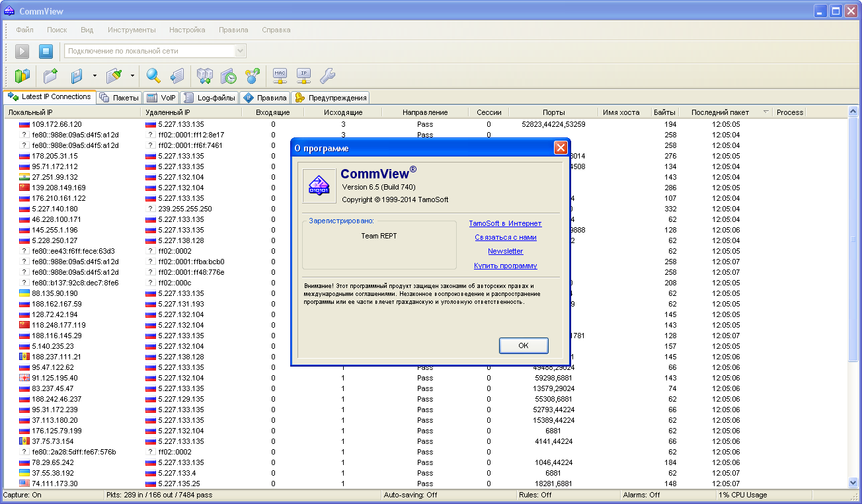The width and height of the screenshot is (862, 504).
Task: Open statistics charts icon in toolbar
Action: pyautogui.click(x=22, y=76)
